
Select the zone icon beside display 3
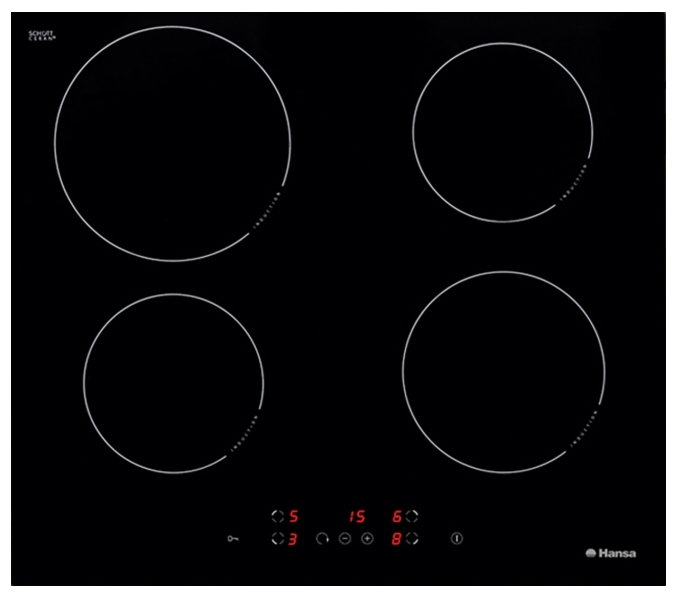pos(277,539)
